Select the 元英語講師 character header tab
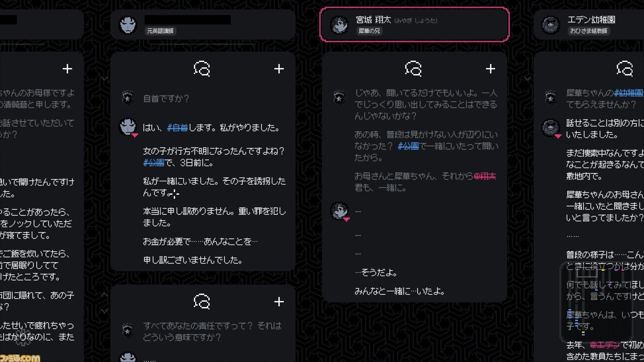 pyautogui.click(x=203, y=25)
